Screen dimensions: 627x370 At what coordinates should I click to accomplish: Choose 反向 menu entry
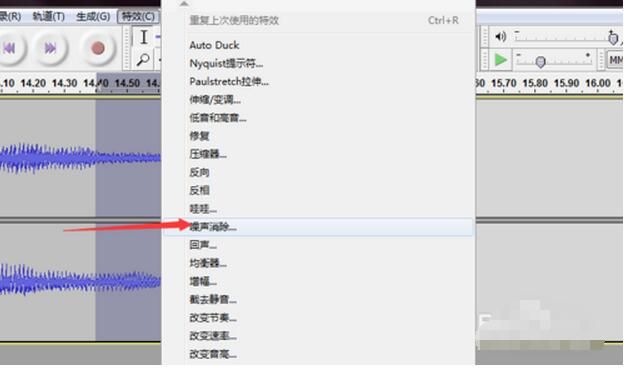200,172
